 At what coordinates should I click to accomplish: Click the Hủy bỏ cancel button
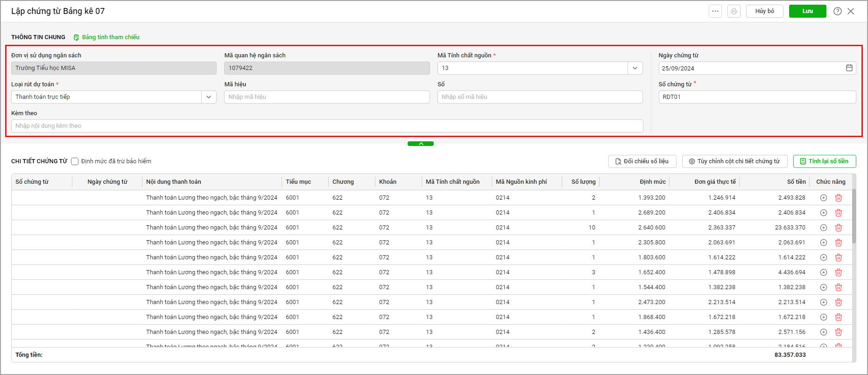point(765,11)
